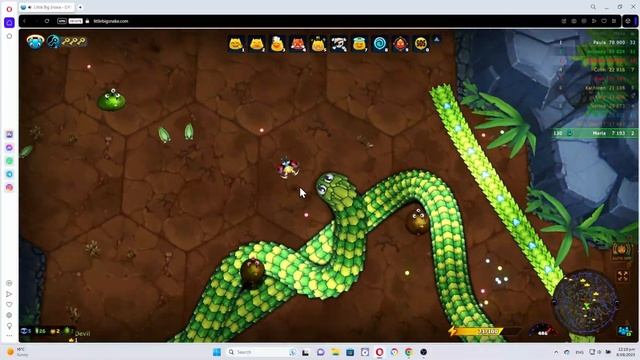
Task: Send the SOS emote
Action: pyautogui.click(x=421, y=44)
